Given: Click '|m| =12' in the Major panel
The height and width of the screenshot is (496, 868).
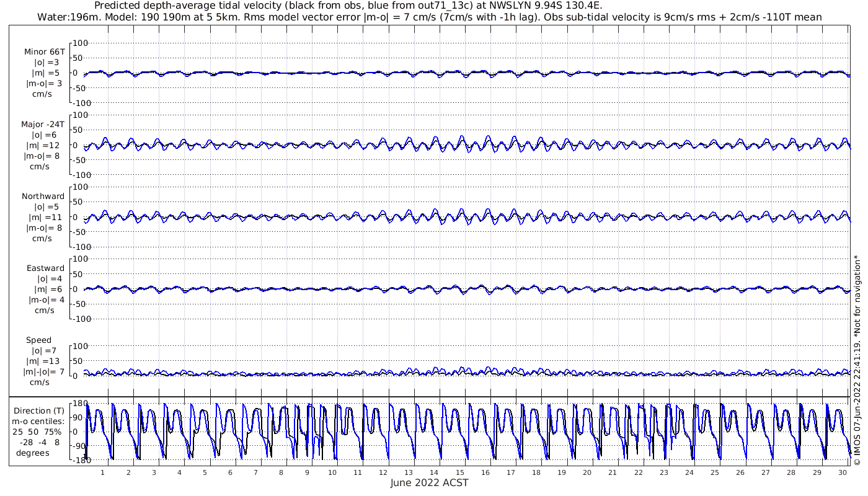Looking at the screenshot, I should click(x=43, y=145).
